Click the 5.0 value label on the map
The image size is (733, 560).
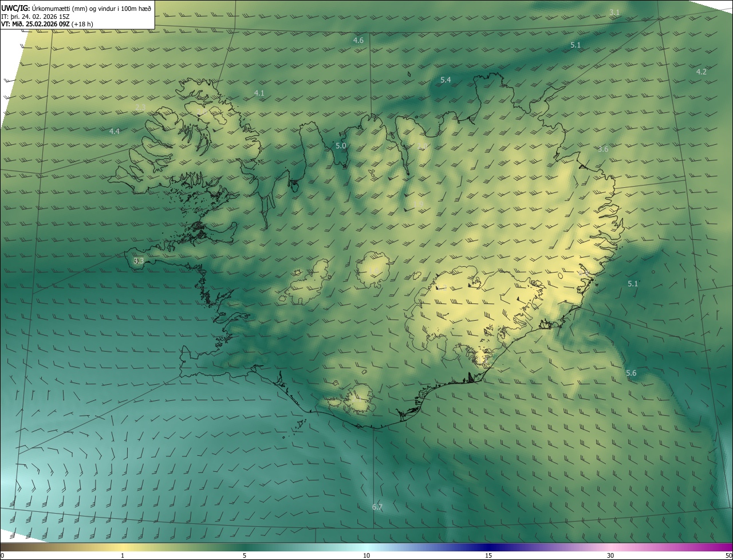pyautogui.click(x=341, y=145)
